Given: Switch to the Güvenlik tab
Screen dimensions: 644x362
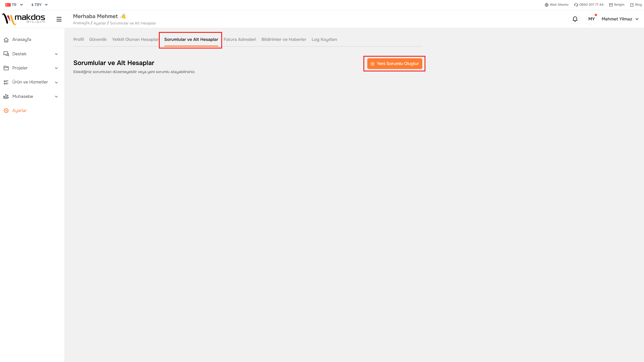Looking at the screenshot, I should [98, 39].
